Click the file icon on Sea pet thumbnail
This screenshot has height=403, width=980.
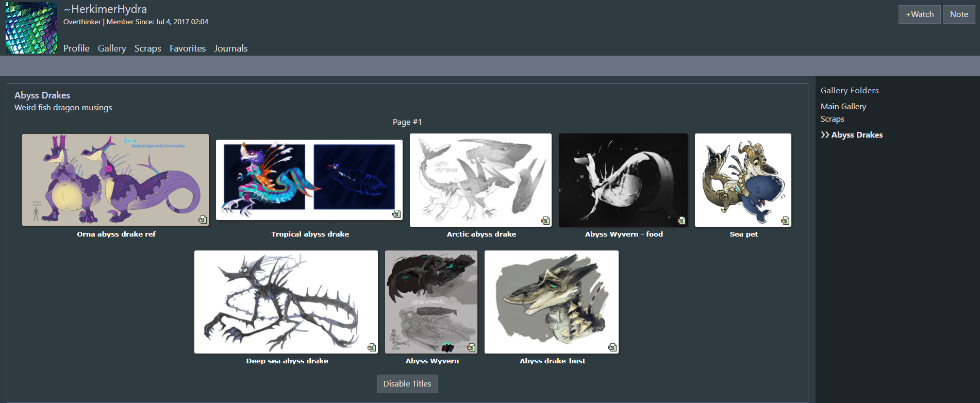pos(785,221)
